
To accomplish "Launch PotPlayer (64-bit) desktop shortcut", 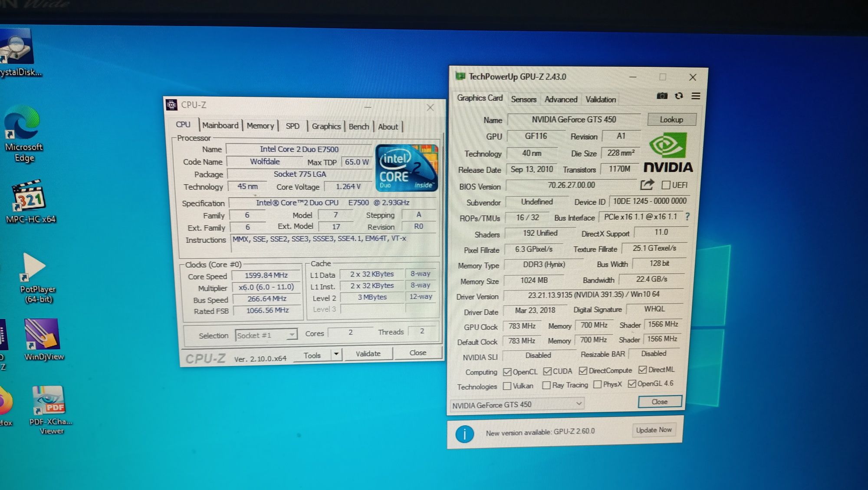I will pyautogui.click(x=37, y=278).
